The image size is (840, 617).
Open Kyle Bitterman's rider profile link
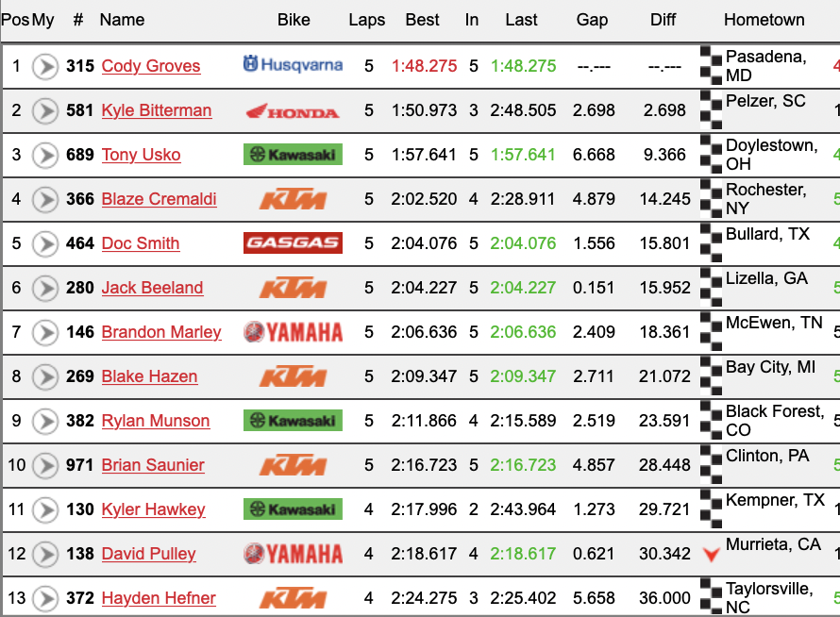tap(156, 110)
